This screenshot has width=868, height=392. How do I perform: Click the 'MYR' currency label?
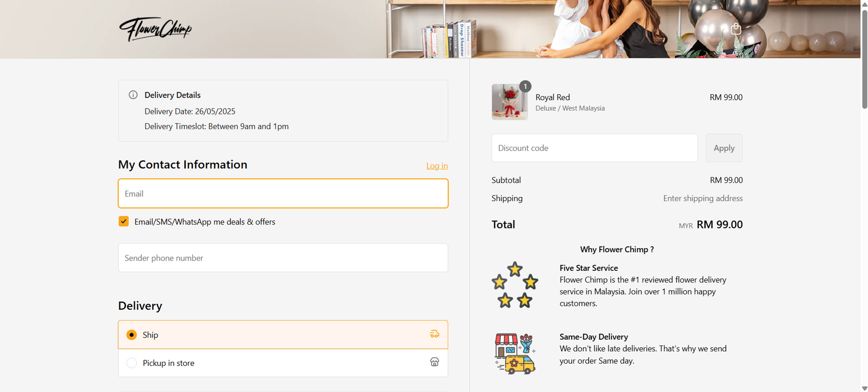click(x=685, y=226)
